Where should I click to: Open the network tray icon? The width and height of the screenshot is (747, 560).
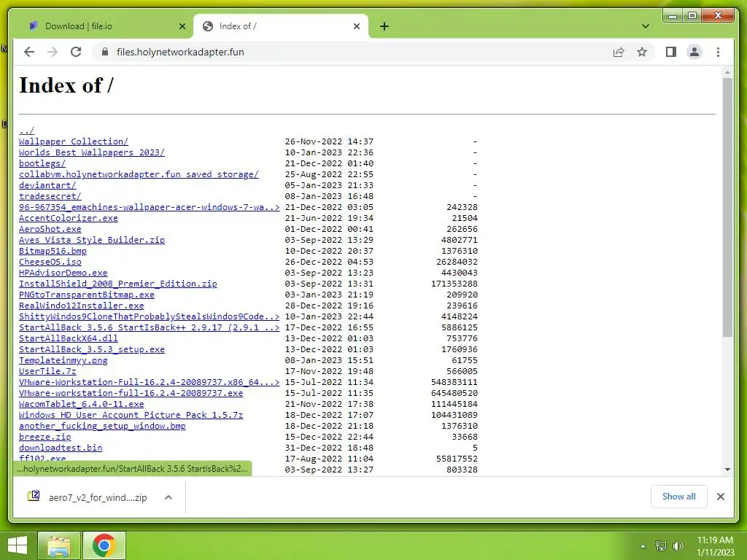(x=661, y=546)
